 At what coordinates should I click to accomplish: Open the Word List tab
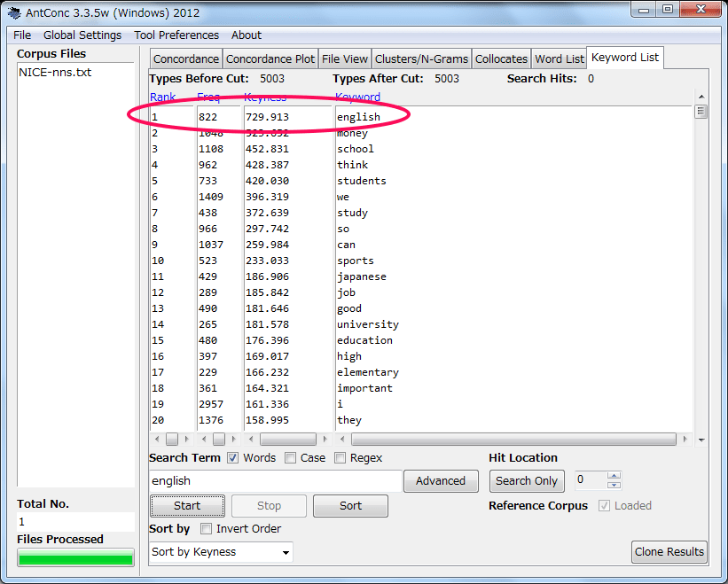pyautogui.click(x=559, y=58)
